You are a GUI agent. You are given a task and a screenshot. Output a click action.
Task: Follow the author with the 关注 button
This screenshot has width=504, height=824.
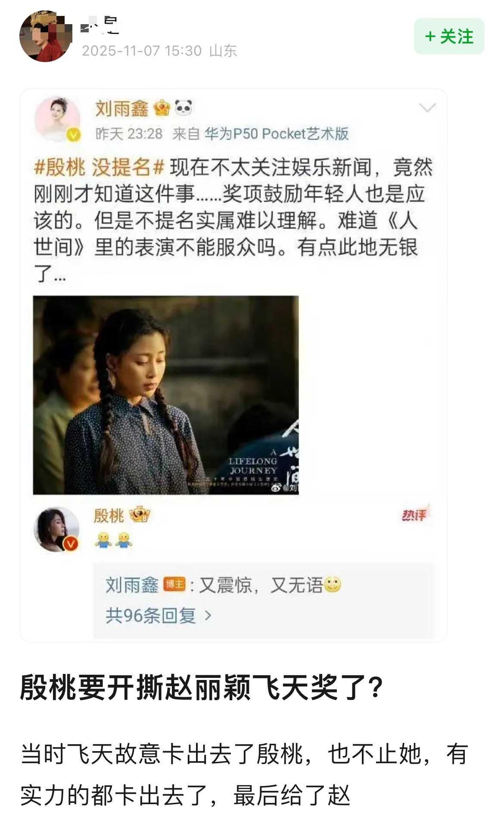(x=449, y=36)
